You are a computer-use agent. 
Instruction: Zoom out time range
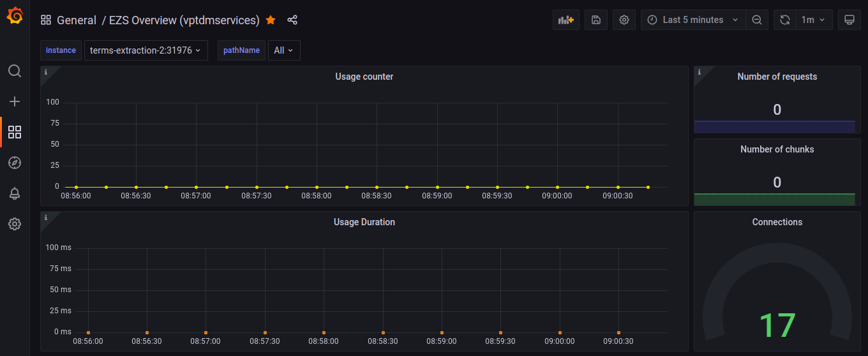click(x=756, y=20)
